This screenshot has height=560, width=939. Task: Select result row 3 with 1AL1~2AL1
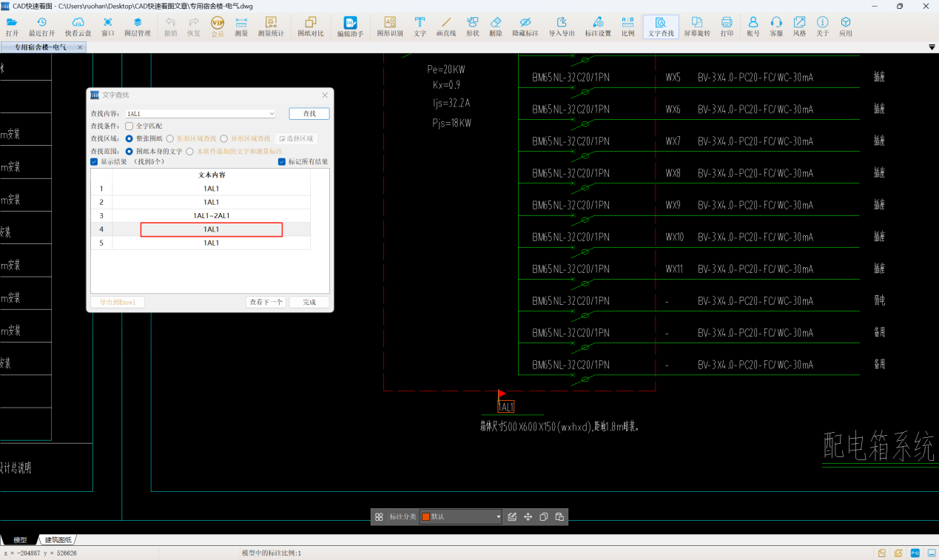pos(212,215)
